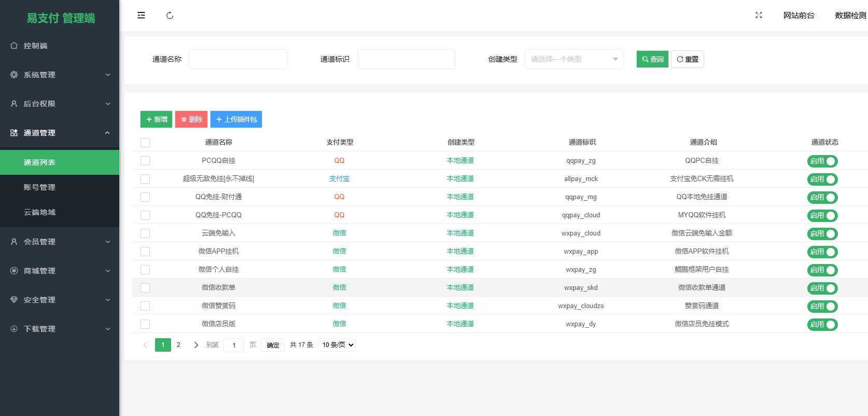Open the 10 条/页 page size selector
This screenshot has height=416, width=868.
click(x=338, y=345)
